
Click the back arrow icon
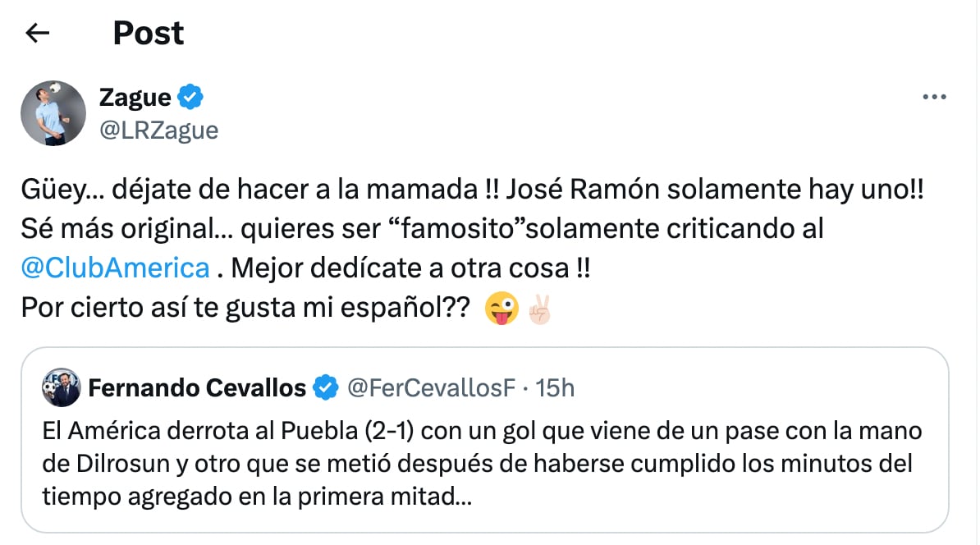tap(38, 33)
